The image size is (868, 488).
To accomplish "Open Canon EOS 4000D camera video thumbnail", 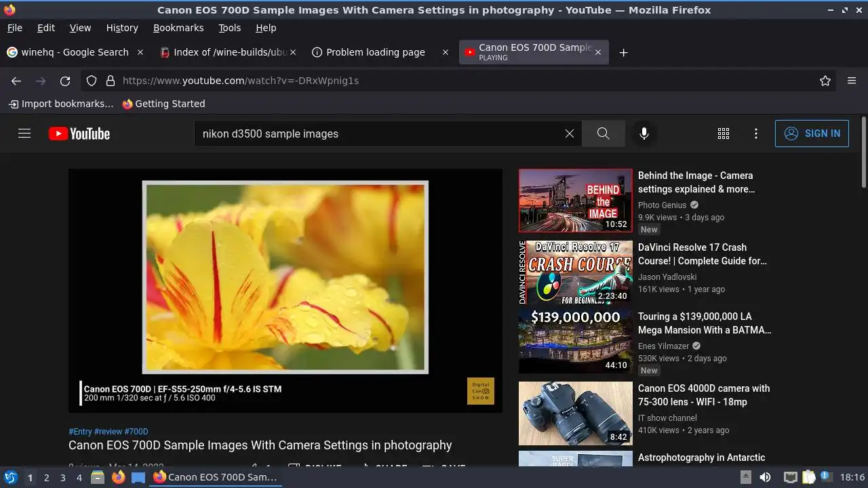I will 576,413.
